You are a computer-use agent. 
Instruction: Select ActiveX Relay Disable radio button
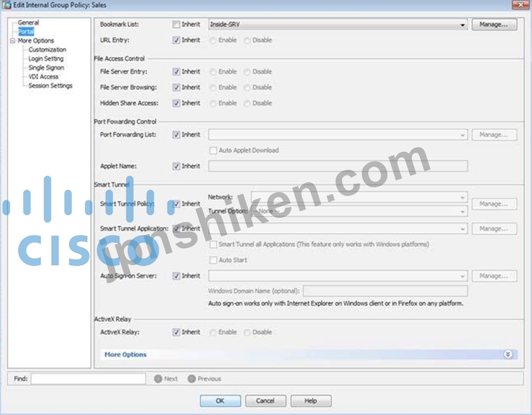247,332
